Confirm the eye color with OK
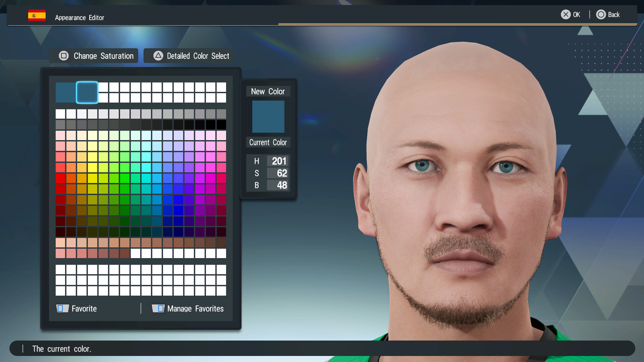This screenshot has height=362, width=644. tap(576, 14)
